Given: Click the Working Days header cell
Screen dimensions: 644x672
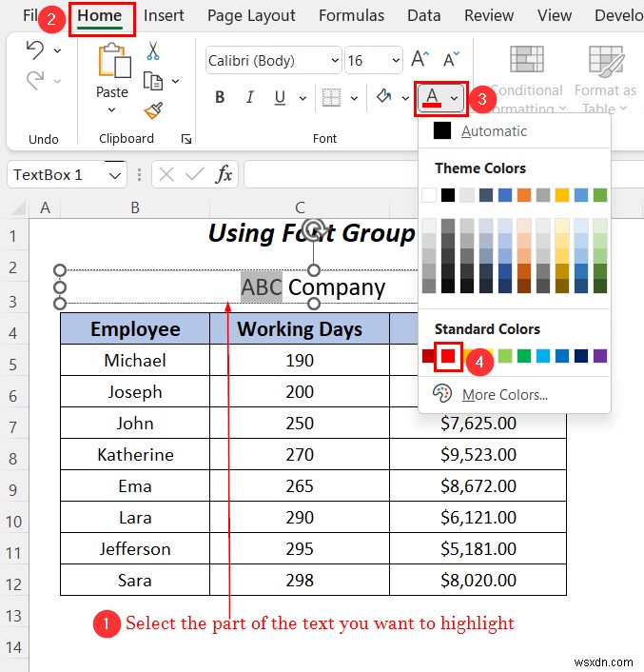Looking at the screenshot, I should pos(300,328).
